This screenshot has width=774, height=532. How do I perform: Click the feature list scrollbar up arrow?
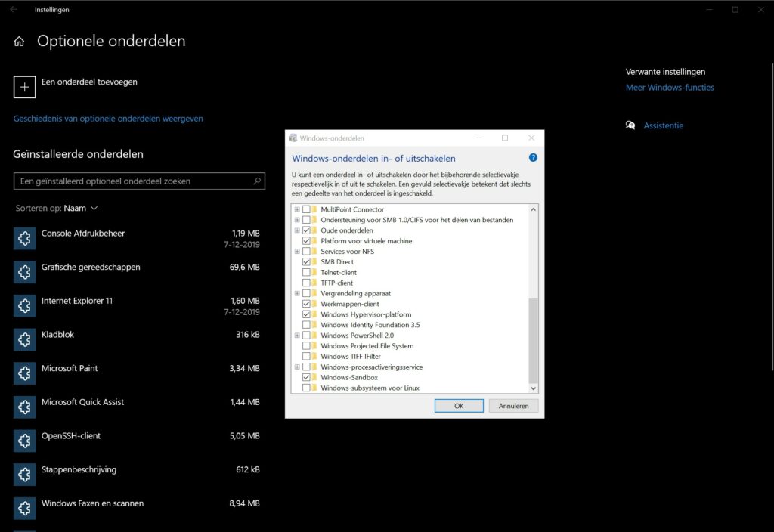[533, 209]
